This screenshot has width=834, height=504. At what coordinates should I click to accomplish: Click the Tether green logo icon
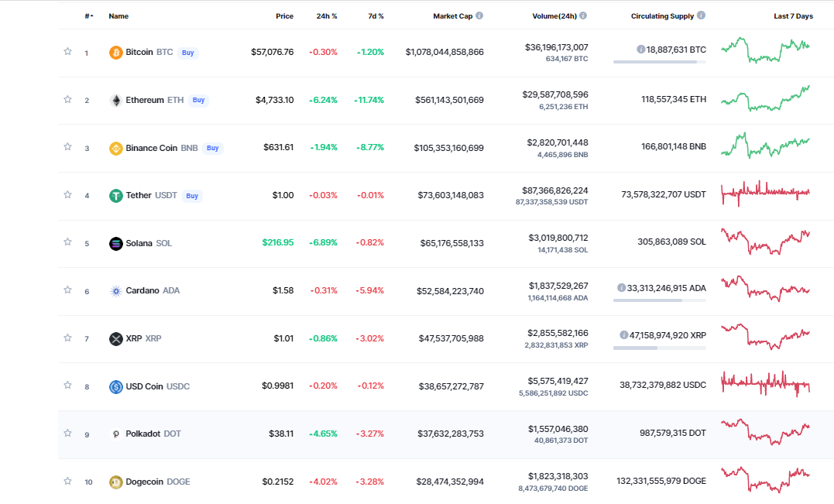pos(116,196)
